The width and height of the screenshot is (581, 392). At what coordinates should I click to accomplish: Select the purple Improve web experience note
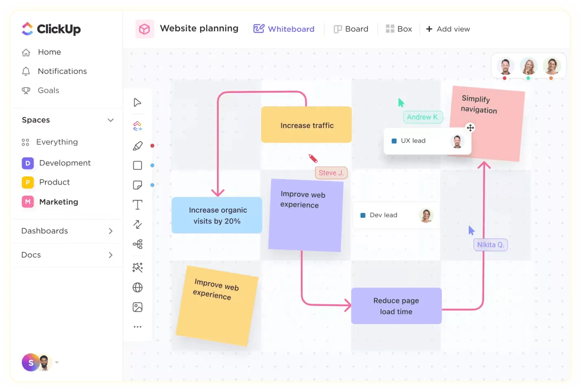pyautogui.click(x=306, y=215)
